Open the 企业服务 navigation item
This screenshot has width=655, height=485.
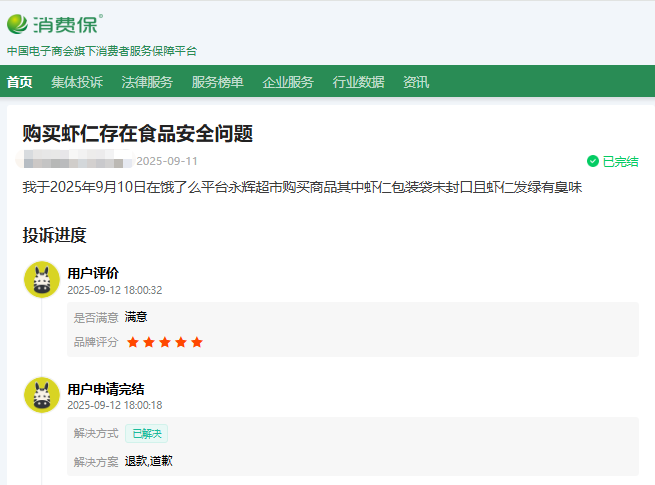(x=288, y=82)
